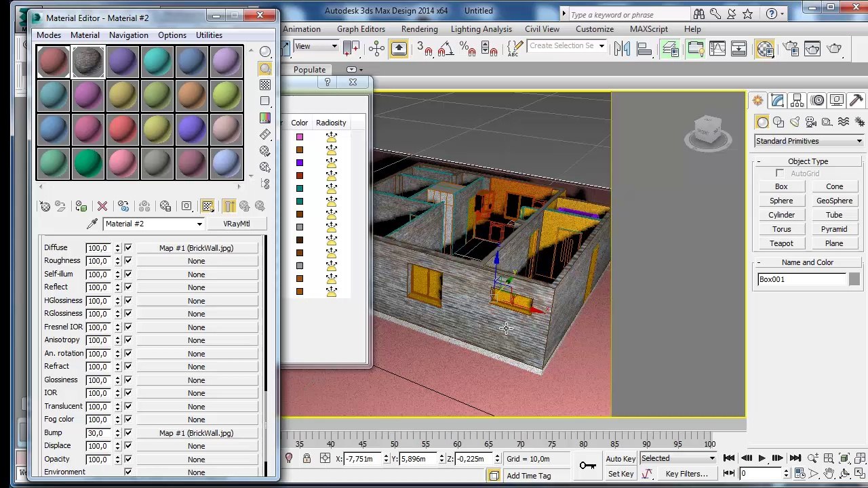Open the MAXScript menu
Viewport: 868px width, 488px height.
[649, 29]
